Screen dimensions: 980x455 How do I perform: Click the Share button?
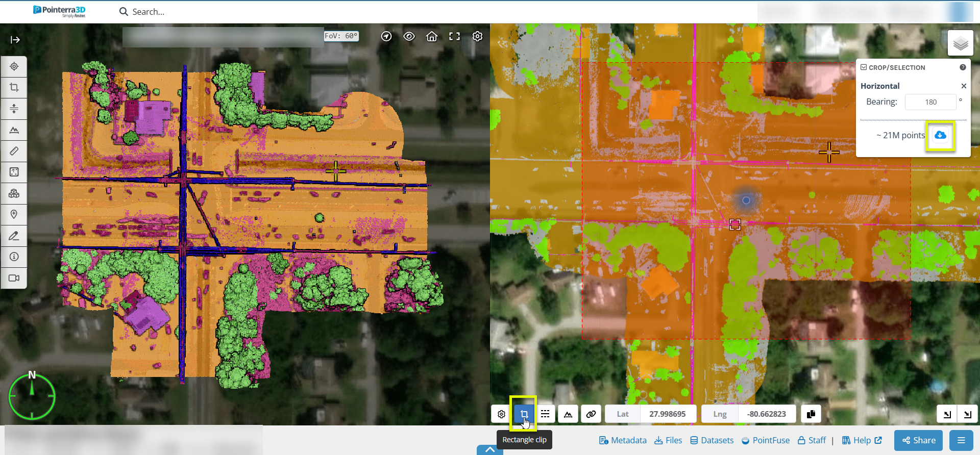tap(918, 440)
